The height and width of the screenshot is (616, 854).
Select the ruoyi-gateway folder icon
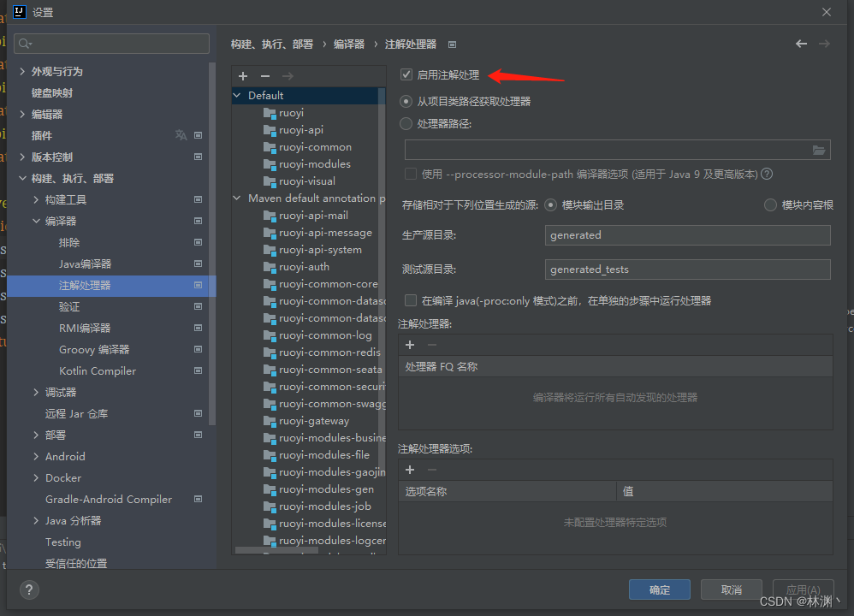coord(270,421)
